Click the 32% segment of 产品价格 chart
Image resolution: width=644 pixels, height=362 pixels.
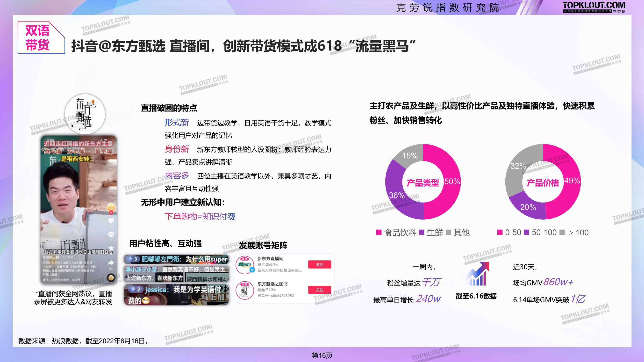tap(518, 166)
